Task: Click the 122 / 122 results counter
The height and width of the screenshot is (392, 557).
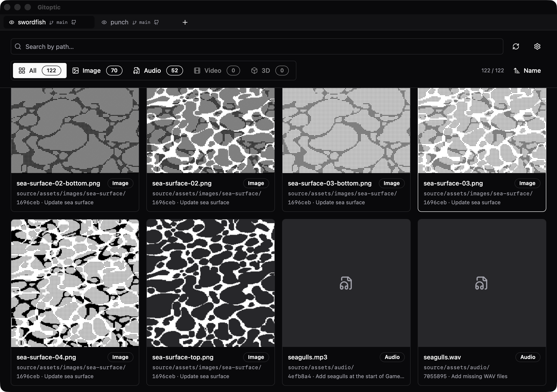Action: coord(492,71)
